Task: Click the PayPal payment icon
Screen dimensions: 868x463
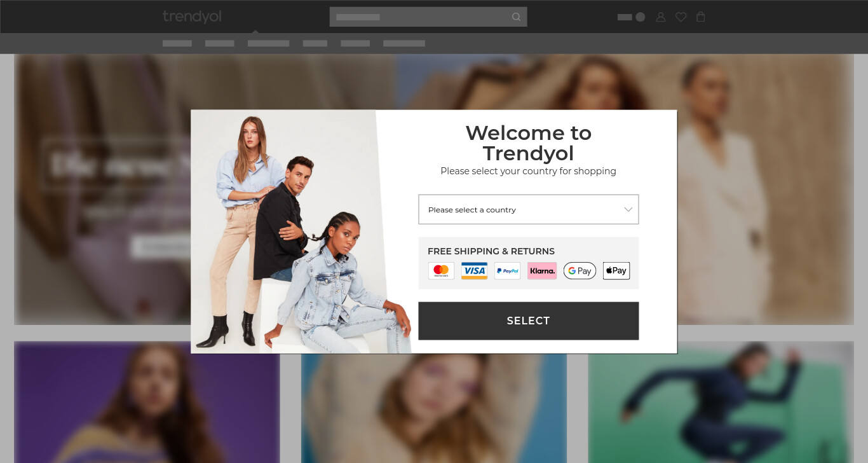Action: tap(507, 271)
